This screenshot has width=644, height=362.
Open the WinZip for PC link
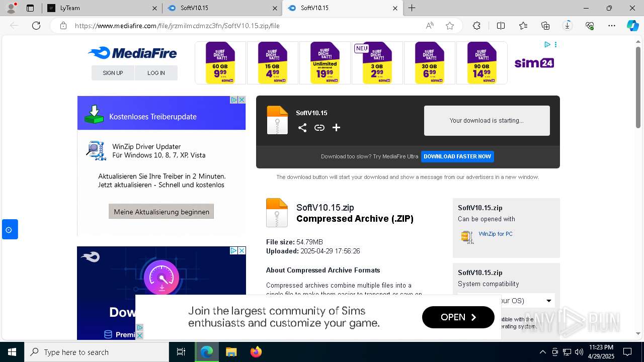tap(496, 234)
